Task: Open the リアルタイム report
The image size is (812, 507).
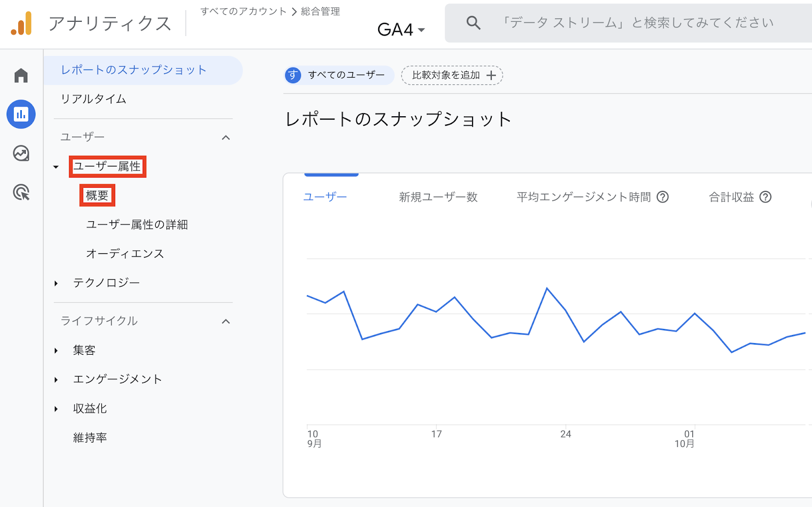Action: coord(93,99)
